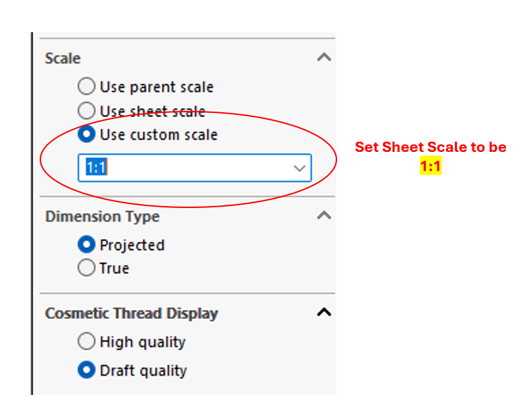The image size is (532, 412).
Task: Collapse the Scale section chevron
Action: coord(324,57)
